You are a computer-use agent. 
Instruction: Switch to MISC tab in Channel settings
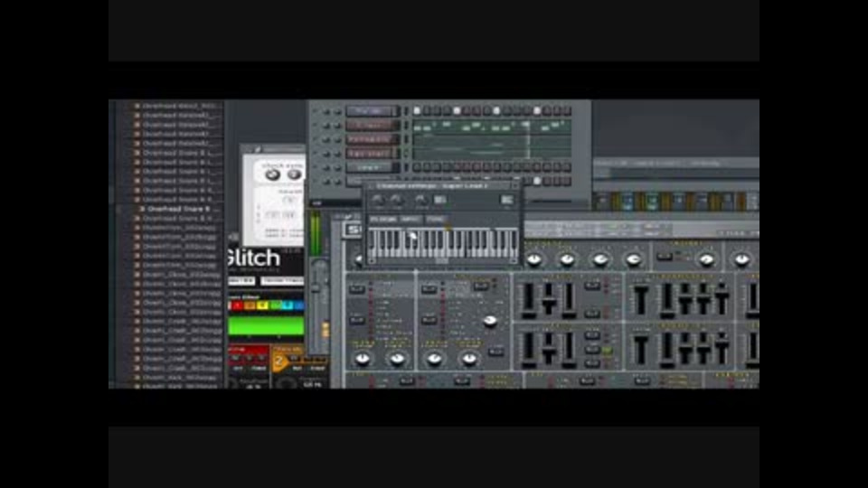coord(410,219)
